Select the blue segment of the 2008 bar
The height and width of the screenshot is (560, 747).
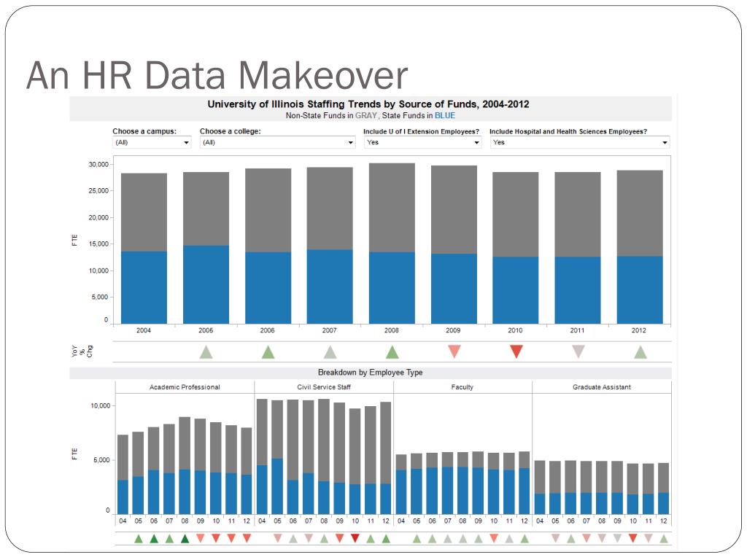click(x=392, y=288)
